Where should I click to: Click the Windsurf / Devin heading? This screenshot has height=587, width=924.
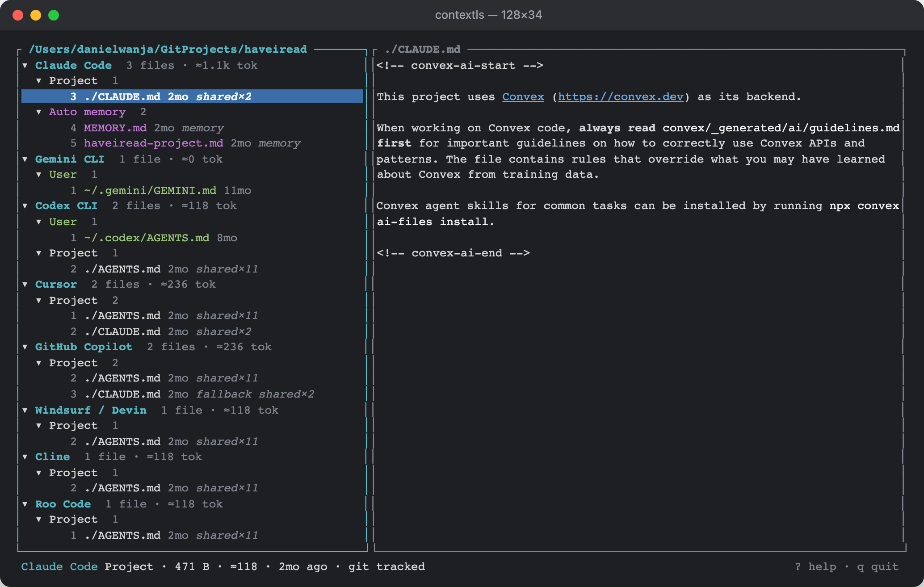[x=91, y=410]
